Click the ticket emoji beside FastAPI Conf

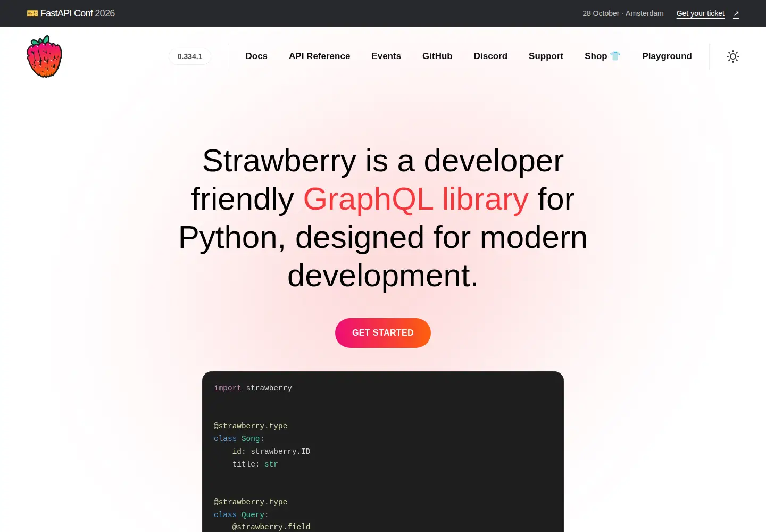click(32, 13)
